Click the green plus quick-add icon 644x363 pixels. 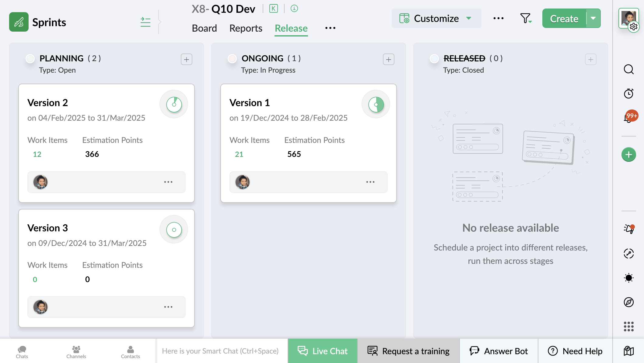tap(628, 155)
